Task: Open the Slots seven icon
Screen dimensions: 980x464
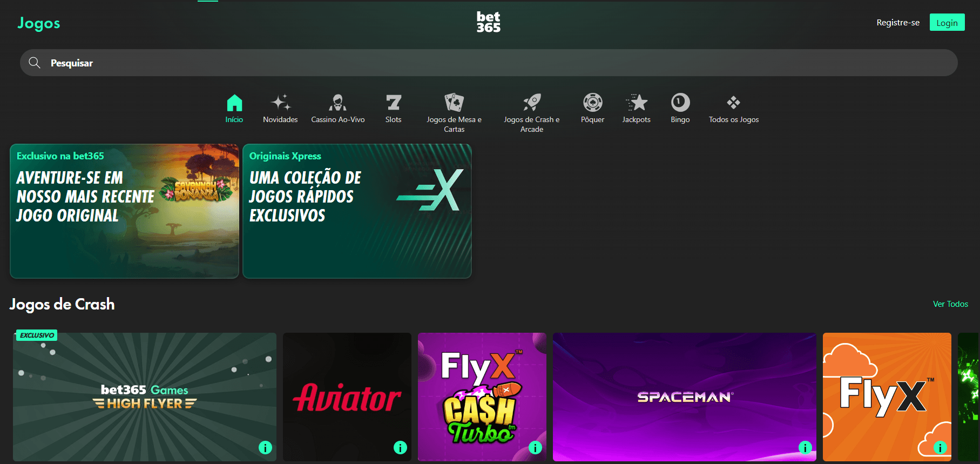Action: [394, 102]
